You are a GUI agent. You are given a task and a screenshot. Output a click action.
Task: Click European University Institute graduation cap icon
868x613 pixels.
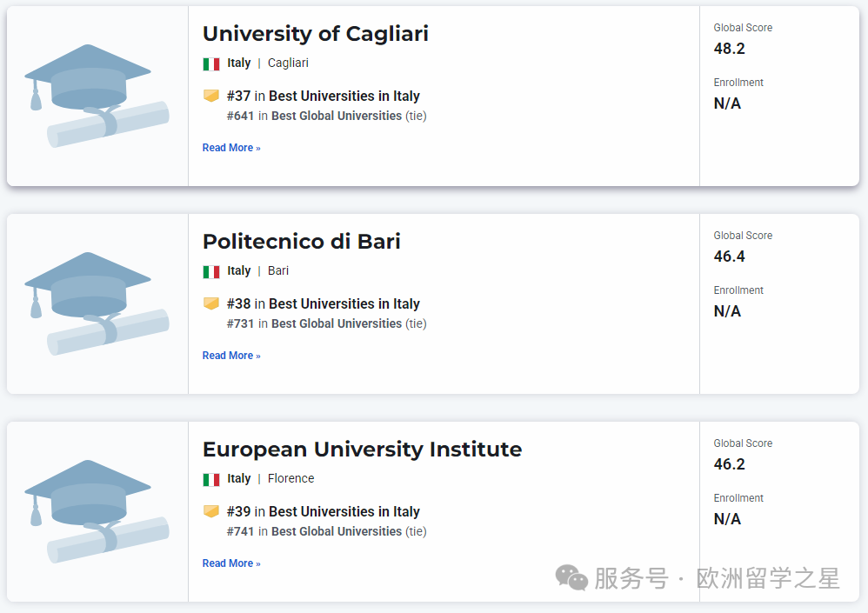[x=96, y=511]
